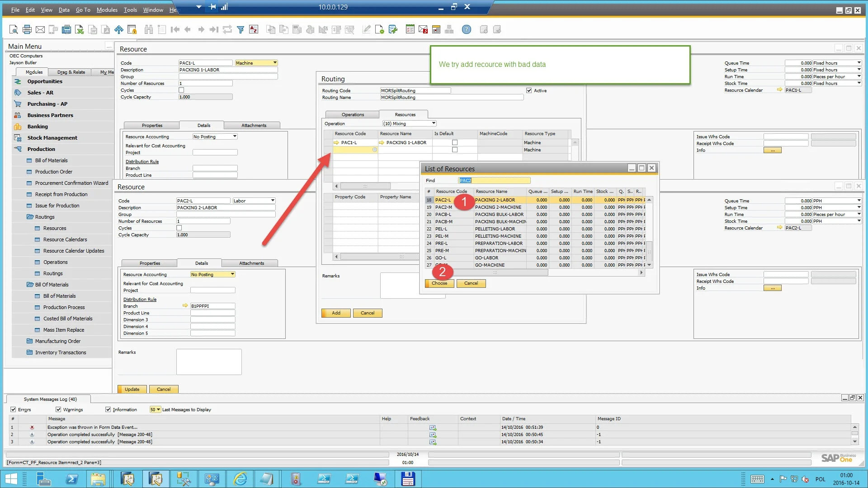
Task: Click the Print toolbar icon
Action: [27, 30]
